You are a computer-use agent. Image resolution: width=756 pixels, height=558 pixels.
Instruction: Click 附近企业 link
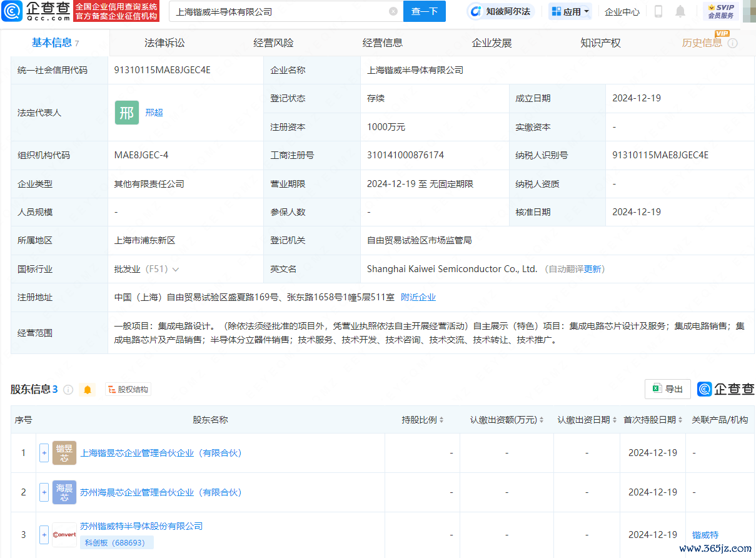click(x=418, y=298)
